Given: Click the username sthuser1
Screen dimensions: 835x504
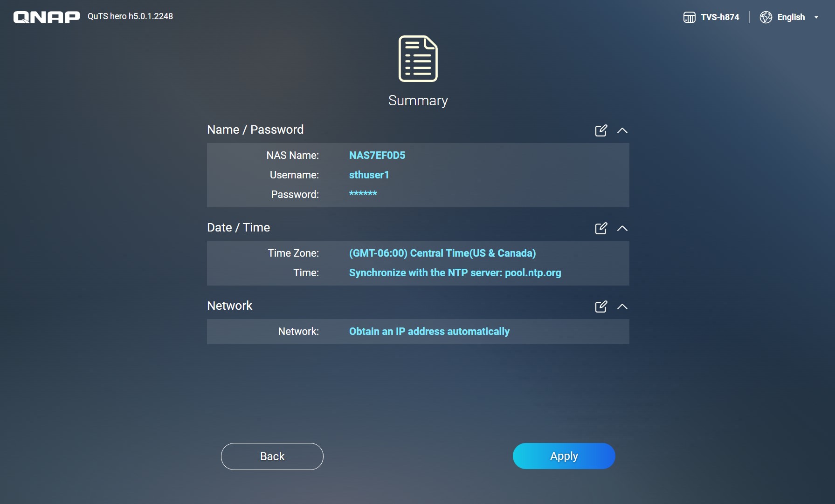Looking at the screenshot, I should click(x=369, y=175).
